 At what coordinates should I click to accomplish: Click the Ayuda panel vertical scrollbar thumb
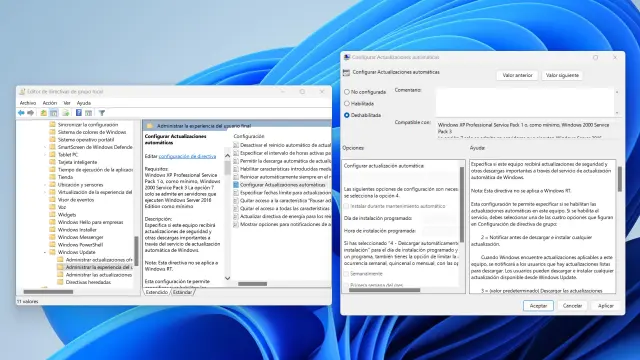(x=620, y=179)
